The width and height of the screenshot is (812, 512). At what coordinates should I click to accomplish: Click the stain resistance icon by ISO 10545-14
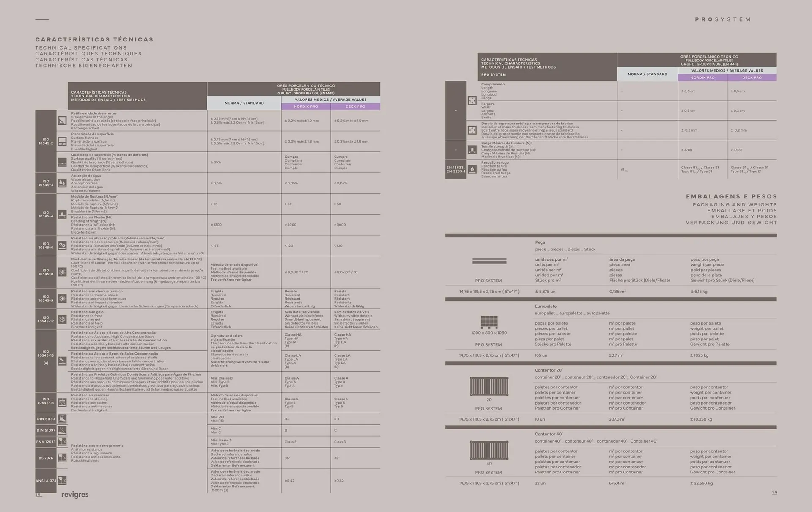pyautogui.click(x=62, y=402)
